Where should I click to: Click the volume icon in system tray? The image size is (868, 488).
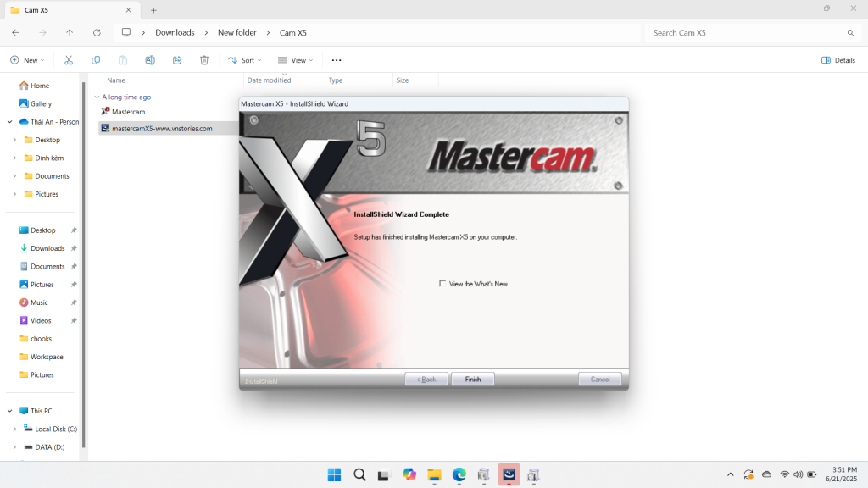pos(798,474)
